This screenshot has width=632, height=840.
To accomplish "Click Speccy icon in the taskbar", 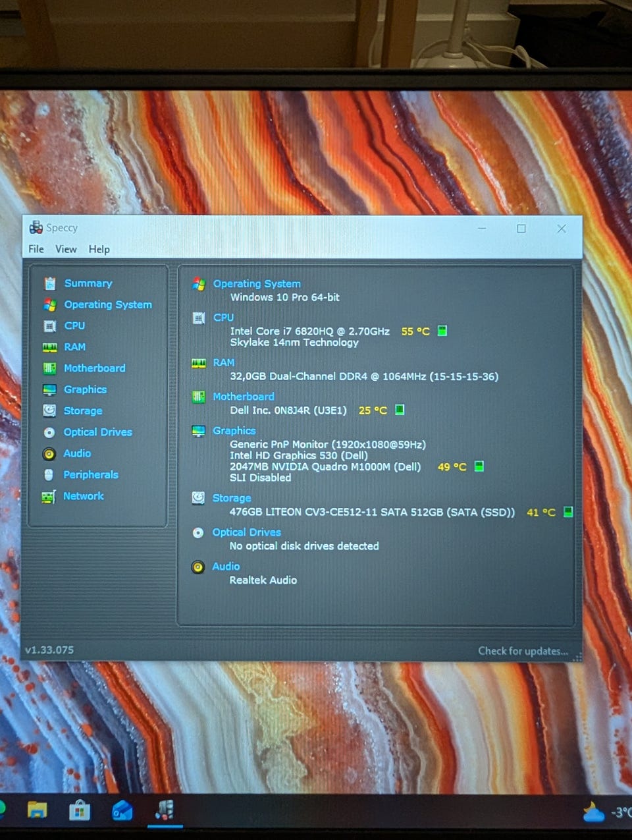I will (x=165, y=810).
